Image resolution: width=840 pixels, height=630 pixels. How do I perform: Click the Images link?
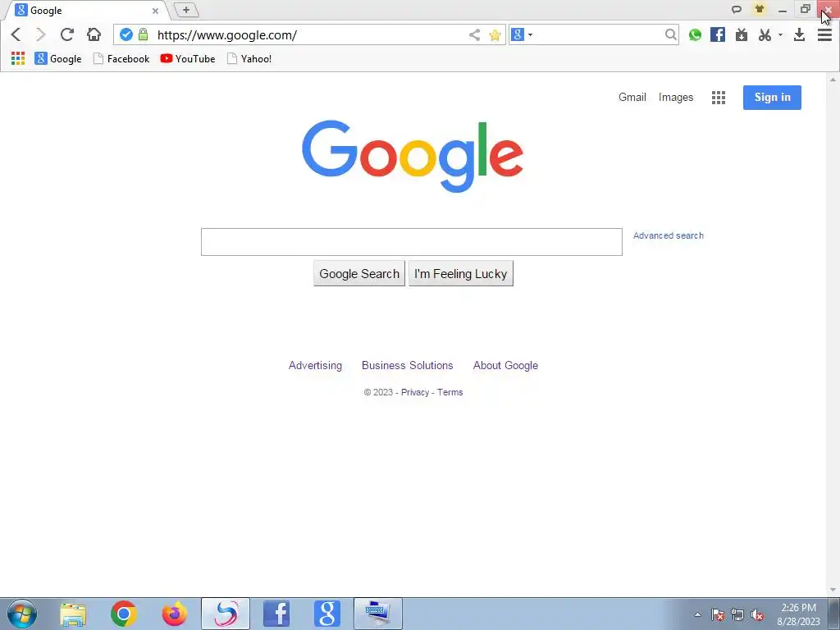[676, 97]
